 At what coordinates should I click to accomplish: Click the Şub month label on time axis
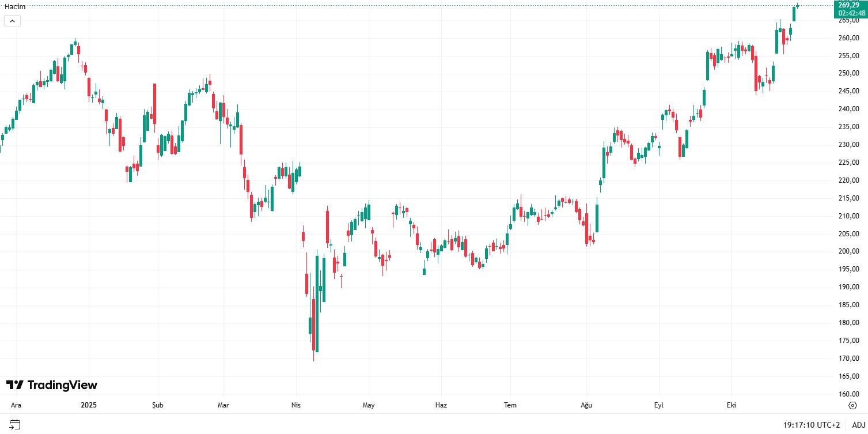tap(157, 405)
